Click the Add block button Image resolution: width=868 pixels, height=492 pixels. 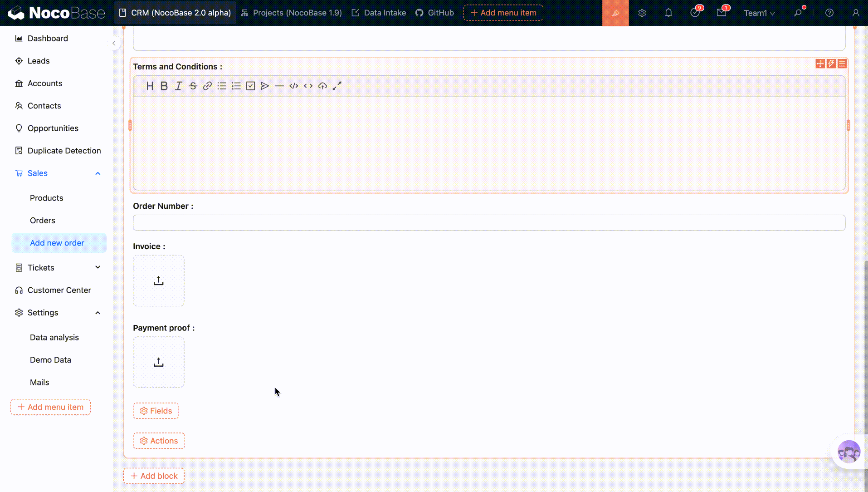pos(154,476)
